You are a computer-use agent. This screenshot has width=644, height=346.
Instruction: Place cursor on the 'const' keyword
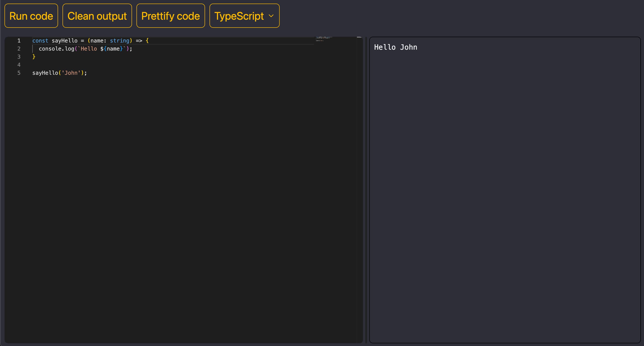tap(40, 41)
